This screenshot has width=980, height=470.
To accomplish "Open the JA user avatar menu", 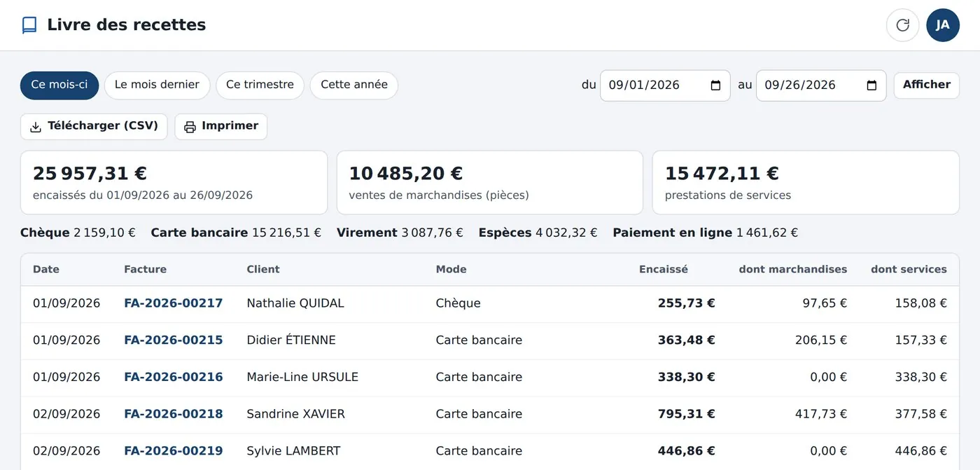I will pyautogui.click(x=943, y=25).
